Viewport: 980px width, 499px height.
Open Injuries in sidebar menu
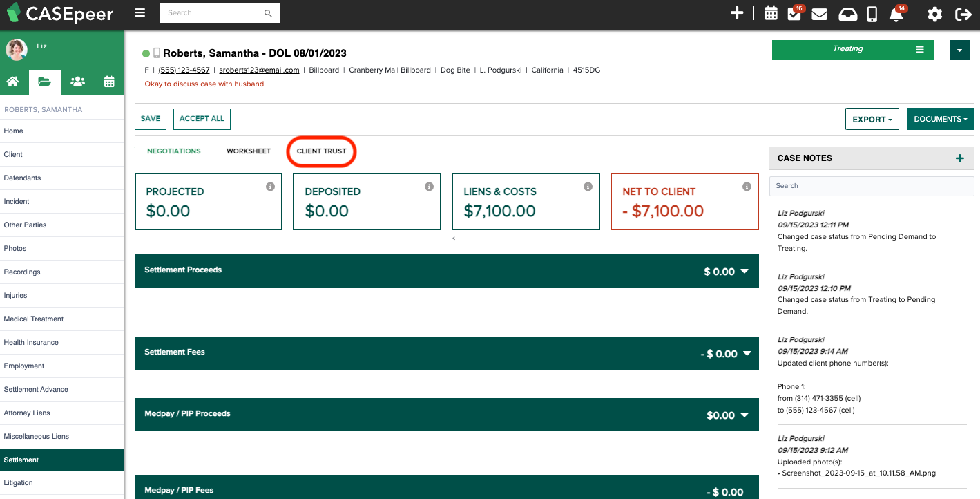tap(62, 296)
